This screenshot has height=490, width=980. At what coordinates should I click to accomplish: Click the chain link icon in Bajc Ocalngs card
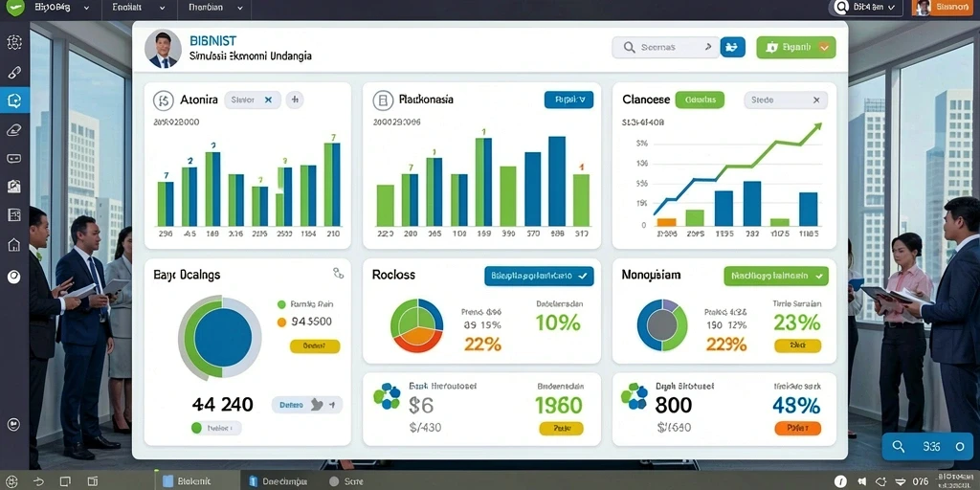tap(338, 273)
